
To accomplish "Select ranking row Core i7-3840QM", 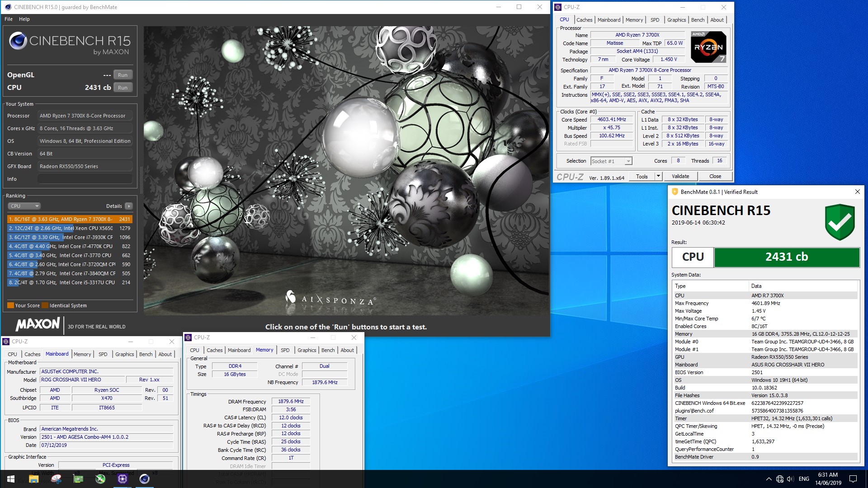I will 70,273.
